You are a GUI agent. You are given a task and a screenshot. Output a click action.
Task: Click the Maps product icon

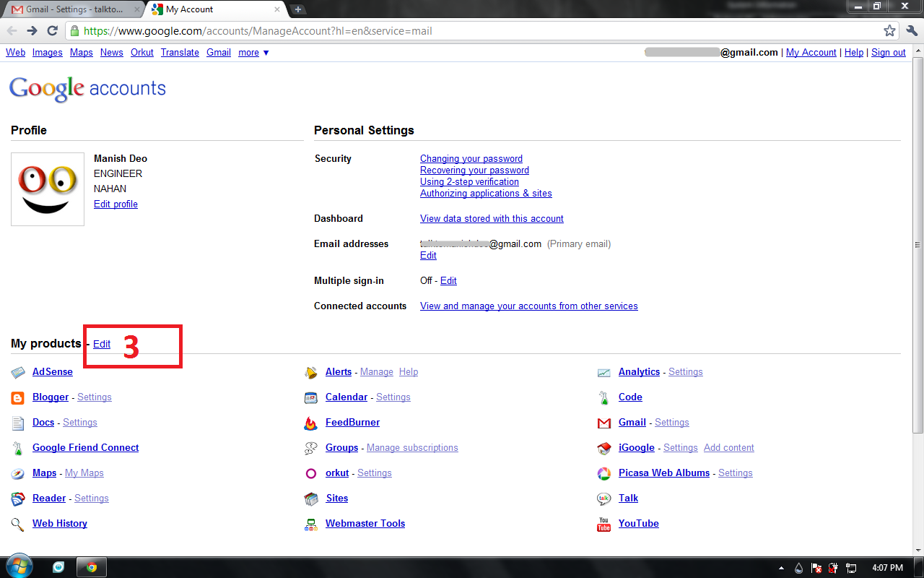(x=18, y=473)
